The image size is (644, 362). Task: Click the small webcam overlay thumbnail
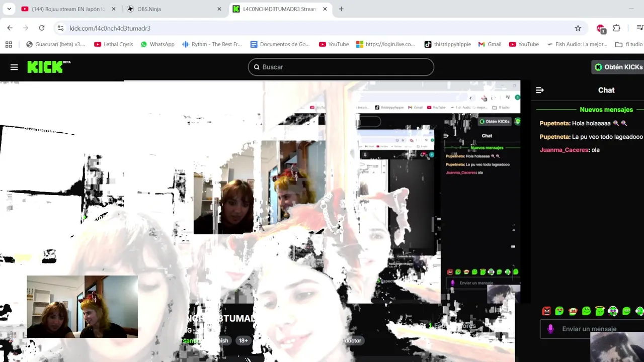pos(82,306)
